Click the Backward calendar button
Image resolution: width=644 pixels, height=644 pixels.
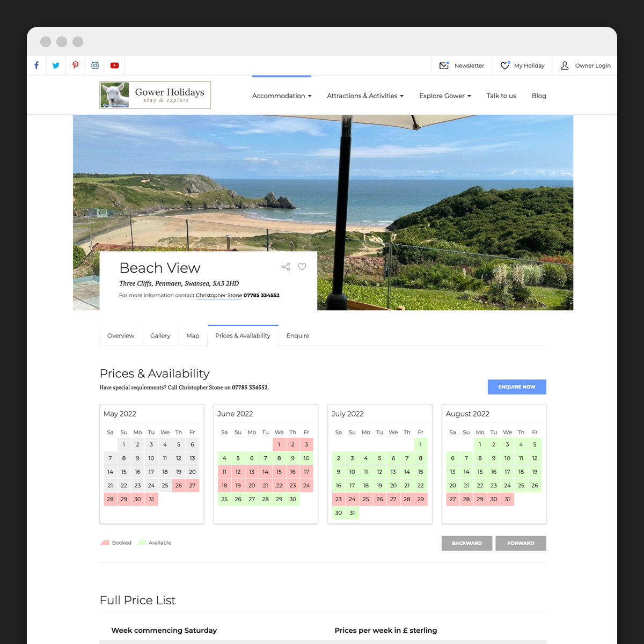467,543
